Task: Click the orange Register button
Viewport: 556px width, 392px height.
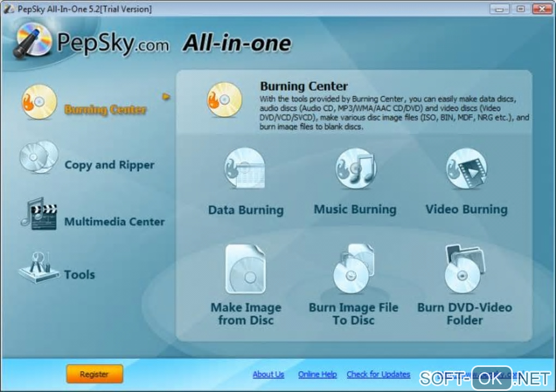Action: (x=94, y=374)
